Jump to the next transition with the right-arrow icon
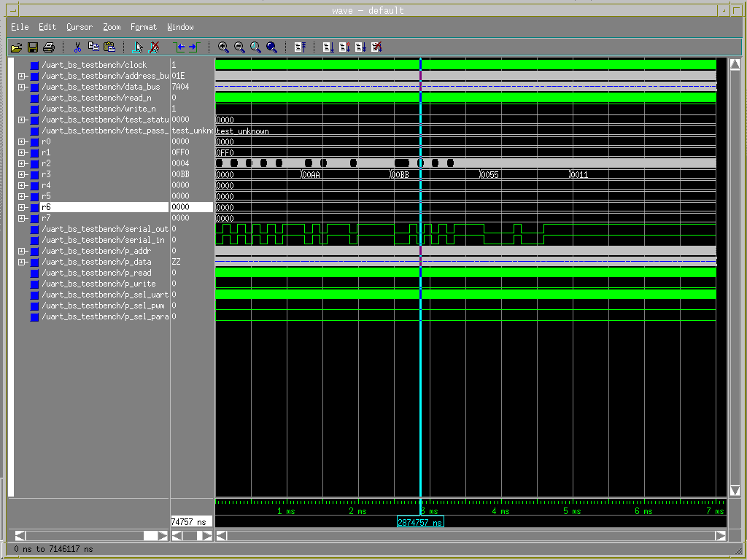Viewport: 747px width, 560px height. pos(193,47)
